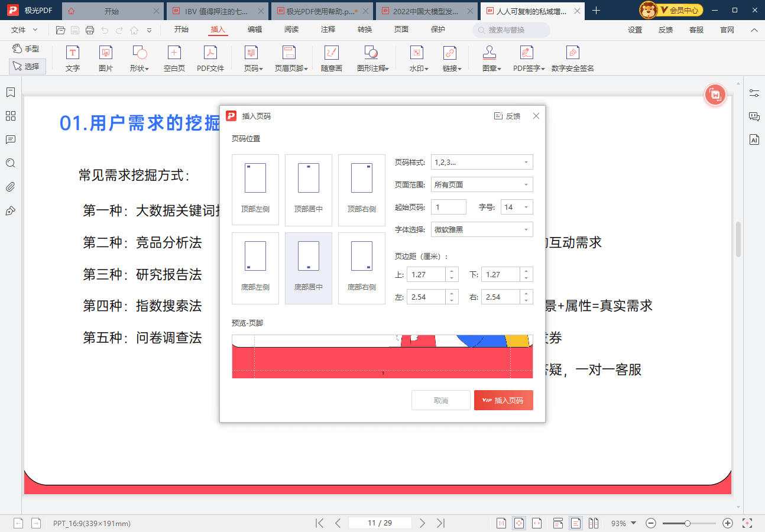Click the zoom in plus button
The width and height of the screenshot is (765, 532).
728,523
